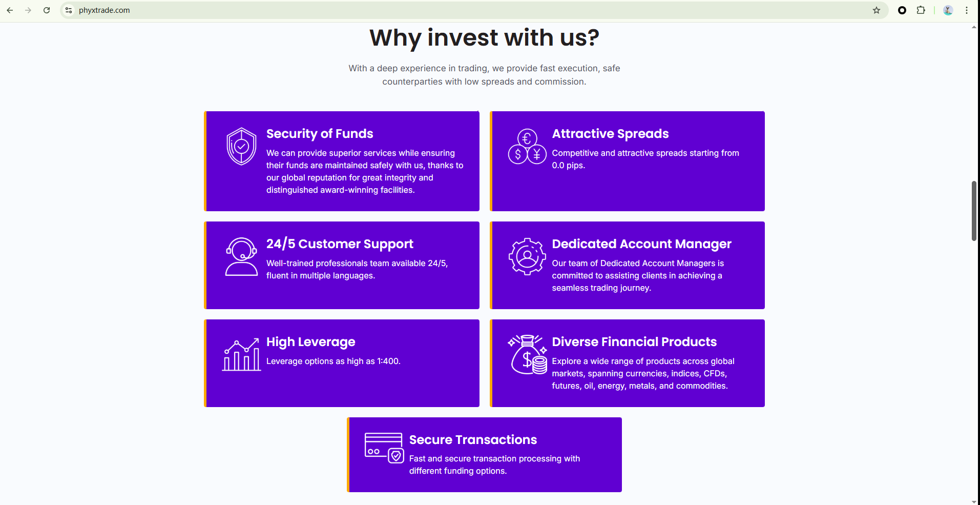Click the Secure Transactions card title
Viewport: 980px width, 505px height.
point(473,440)
